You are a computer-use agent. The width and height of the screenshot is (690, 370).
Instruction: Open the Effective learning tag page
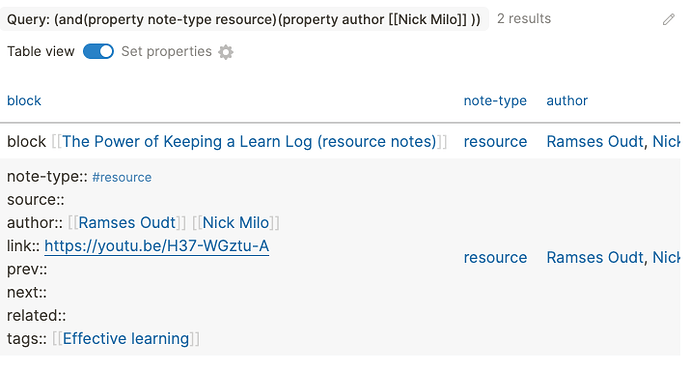click(126, 339)
